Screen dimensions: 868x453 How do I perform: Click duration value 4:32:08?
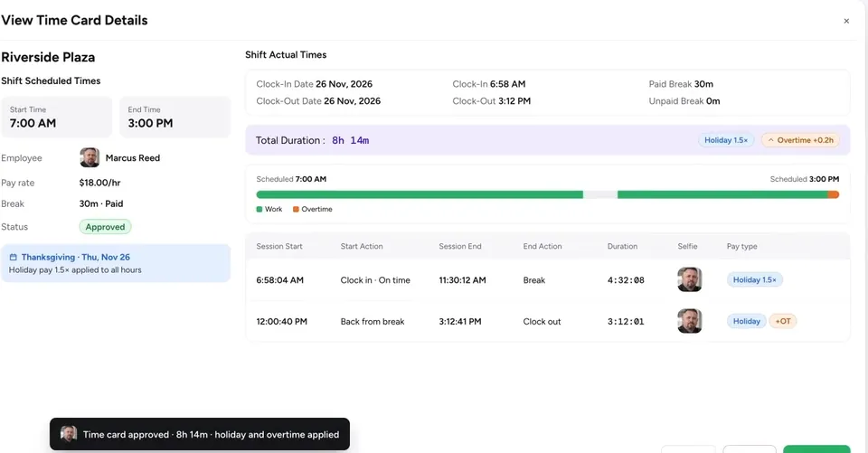626,280
